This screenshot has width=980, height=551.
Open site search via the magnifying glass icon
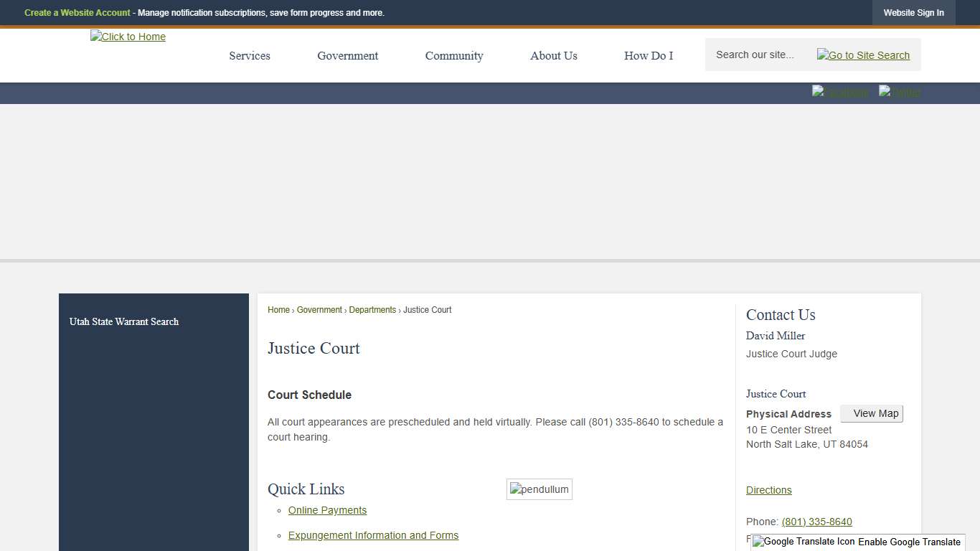[x=863, y=55]
